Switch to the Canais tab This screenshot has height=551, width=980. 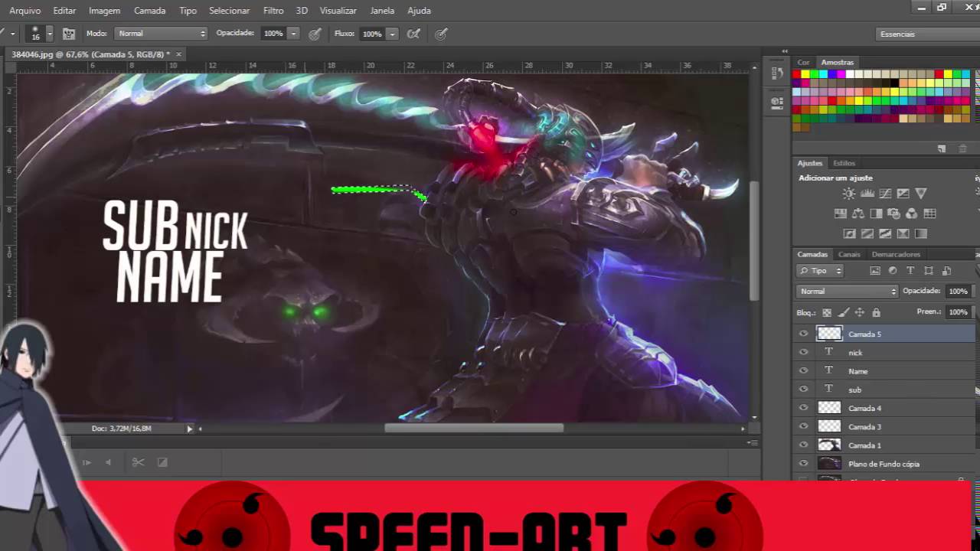[849, 254]
